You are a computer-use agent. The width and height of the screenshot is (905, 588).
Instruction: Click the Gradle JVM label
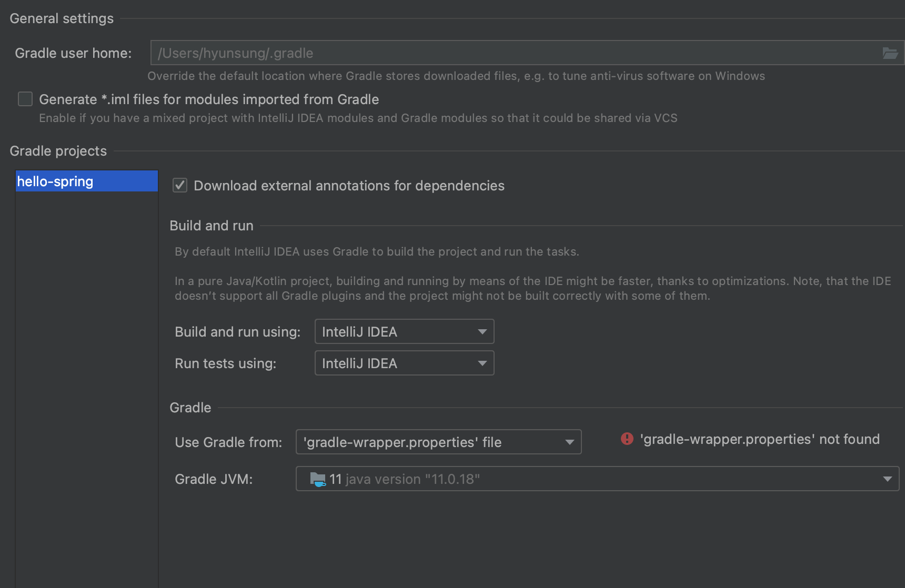[214, 479]
